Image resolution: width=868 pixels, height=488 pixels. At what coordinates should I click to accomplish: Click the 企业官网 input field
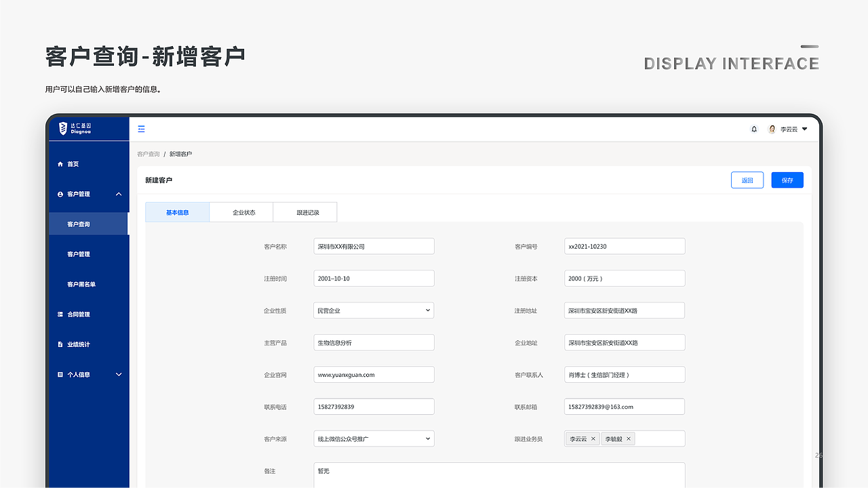click(x=374, y=374)
